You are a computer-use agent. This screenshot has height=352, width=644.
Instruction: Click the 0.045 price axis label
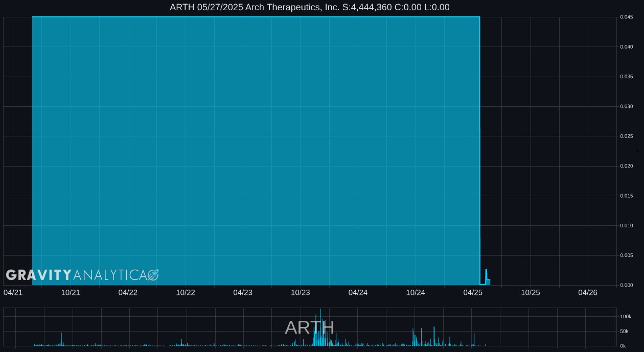pos(627,17)
